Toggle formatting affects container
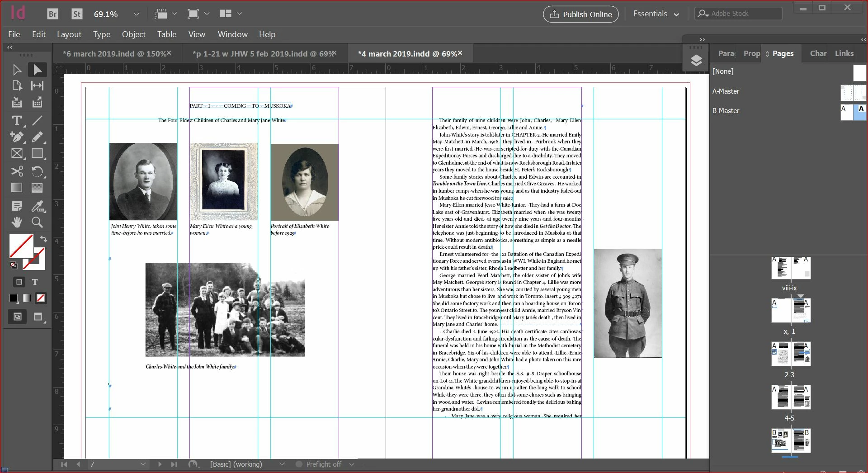The width and height of the screenshot is (868, 473). 19,282
